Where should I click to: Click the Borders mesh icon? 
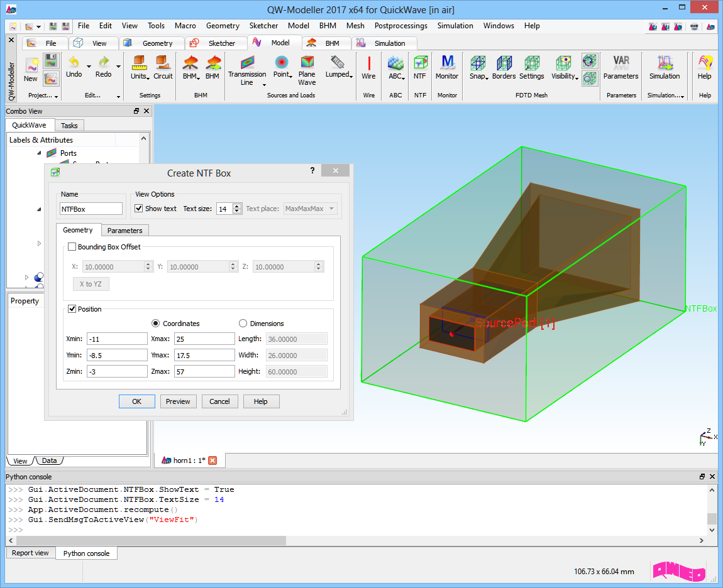(x=504, y=63)
